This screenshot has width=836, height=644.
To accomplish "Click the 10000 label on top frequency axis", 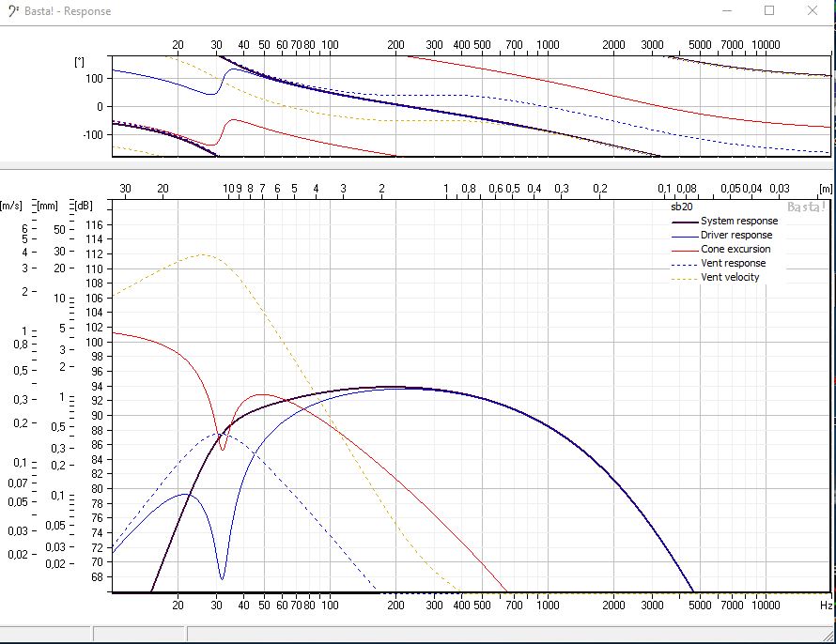I will coord(766,45).
